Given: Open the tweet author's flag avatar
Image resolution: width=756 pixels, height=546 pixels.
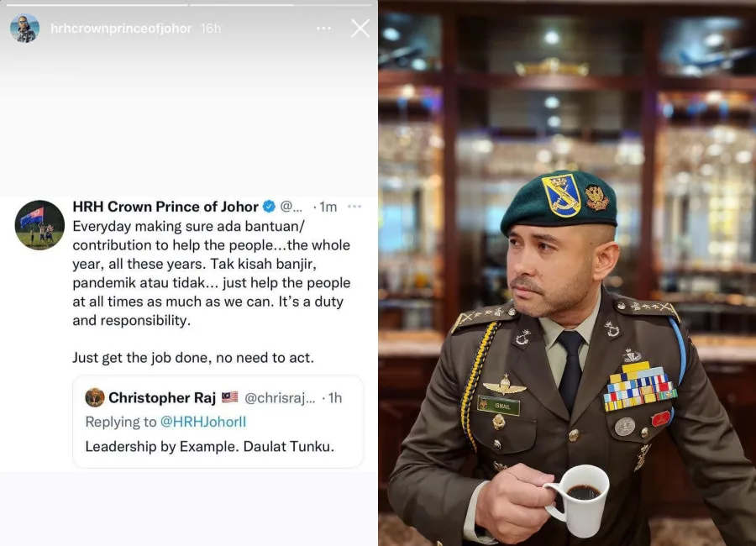Looking at the screenshot, I should [39, 225].
